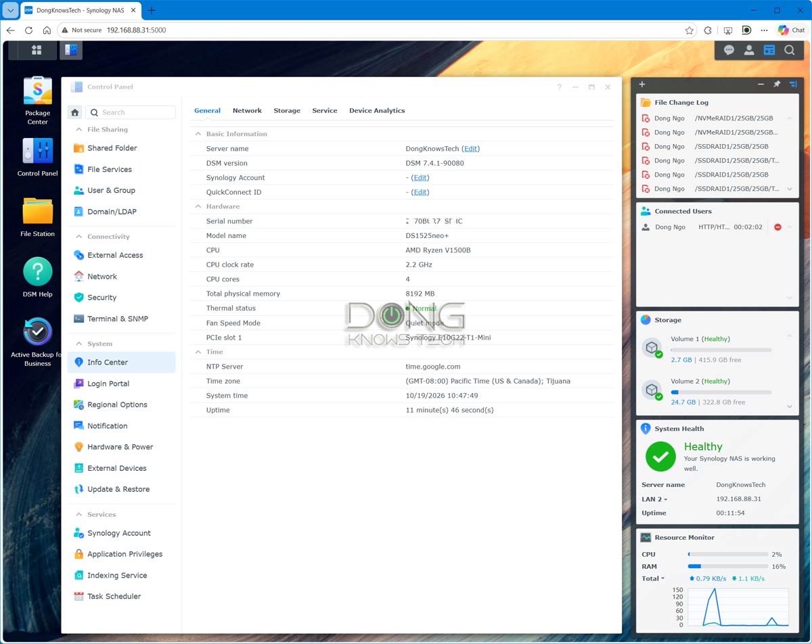Edit the server name link
812x644 pixels.
coord(470,149)
